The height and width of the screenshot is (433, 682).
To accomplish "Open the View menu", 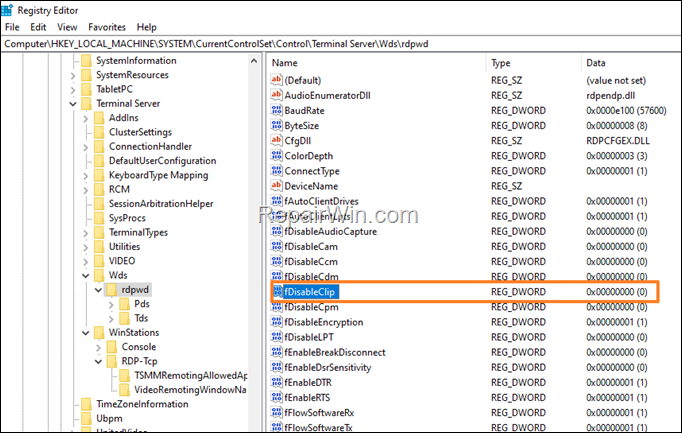I will pos(67,27).
